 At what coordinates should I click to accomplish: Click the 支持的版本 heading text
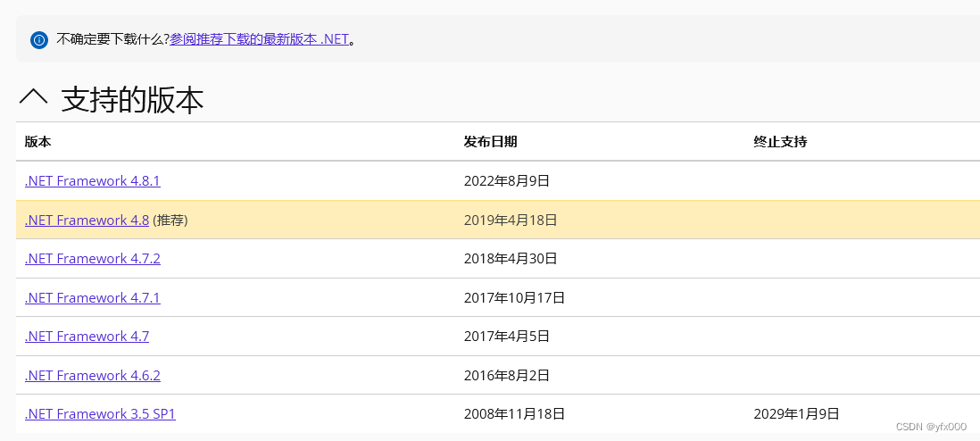pyautogui.click(x=132, y=99)
